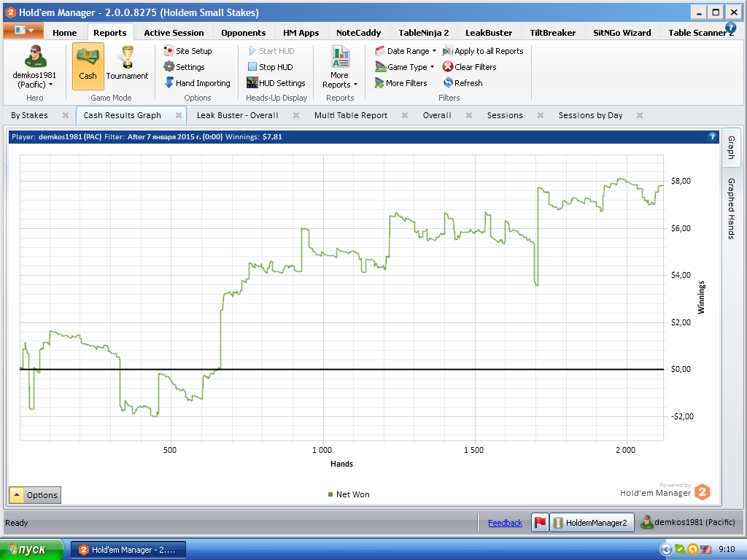Image resolution: width=747 pixels, height=560 pixels.
Task: Toggle the Net Won legend series
Action: pyautogui.click(x=349, y=494)
